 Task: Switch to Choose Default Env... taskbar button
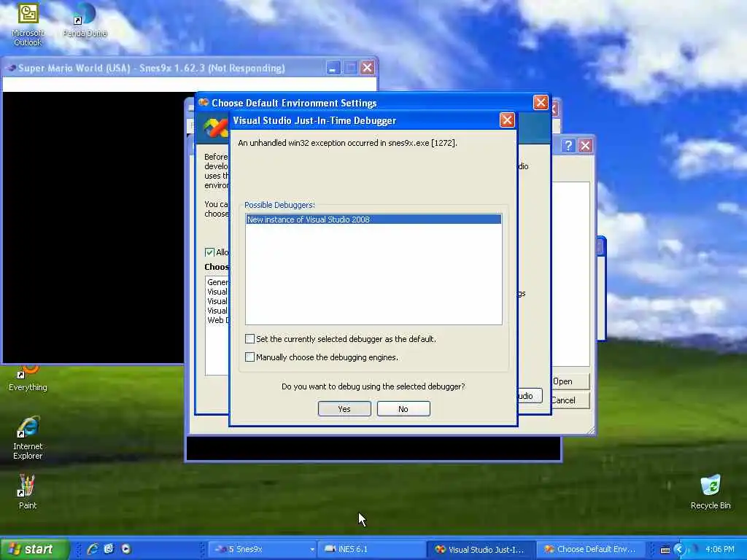pos(589,549)
